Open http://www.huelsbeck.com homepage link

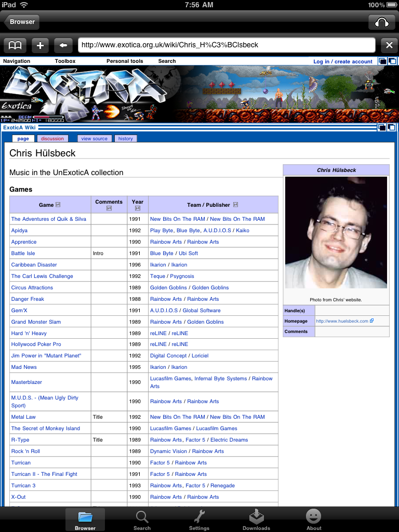[342, 321]
